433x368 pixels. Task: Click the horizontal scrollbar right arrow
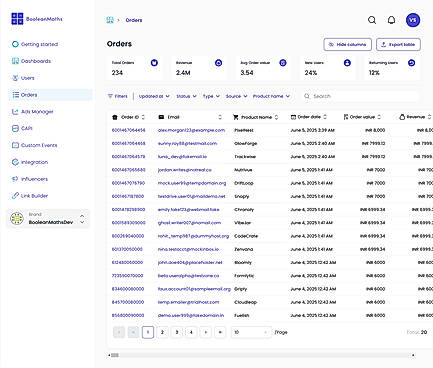pyautogui.click(x=413, y=355)
